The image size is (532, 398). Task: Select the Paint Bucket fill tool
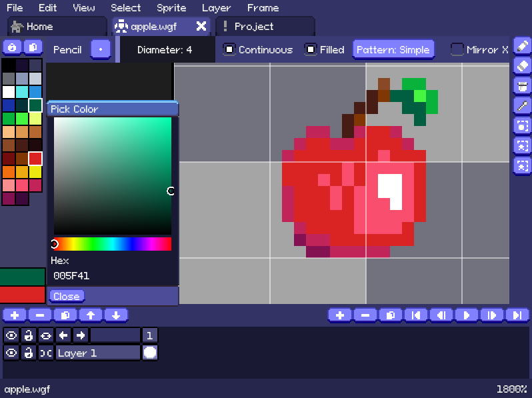click(523, 85)
